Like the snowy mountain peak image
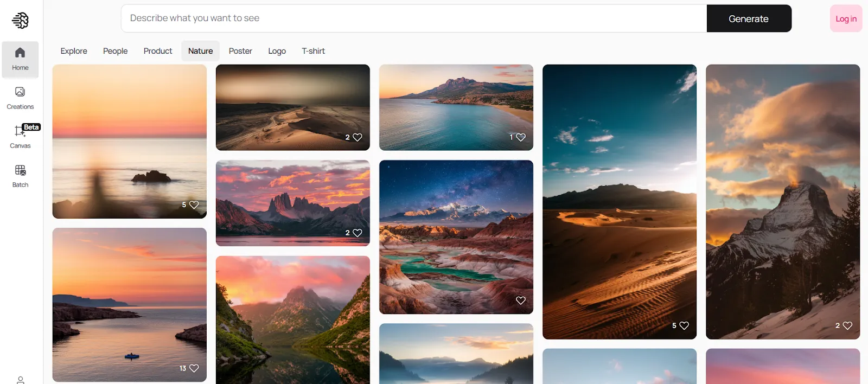The height and width of the screenshot is (384, 868). pyautogui.click(x=847, y=325)
